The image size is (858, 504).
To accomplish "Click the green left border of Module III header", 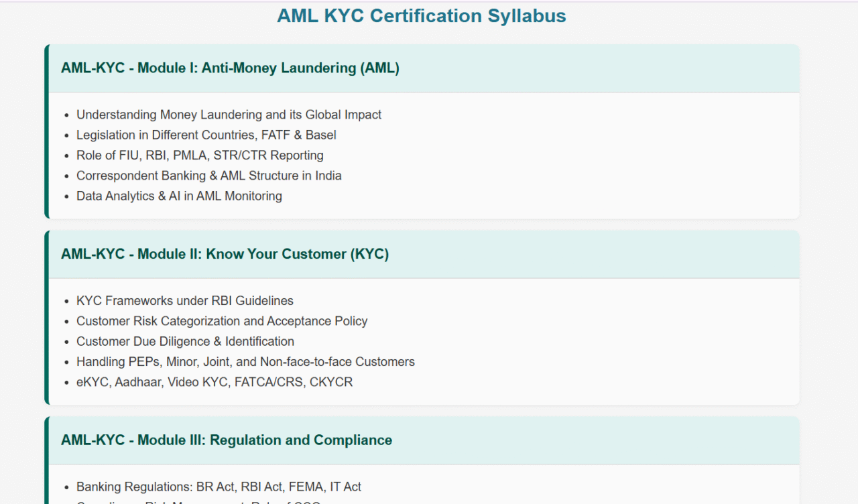I will coord(47,440).
